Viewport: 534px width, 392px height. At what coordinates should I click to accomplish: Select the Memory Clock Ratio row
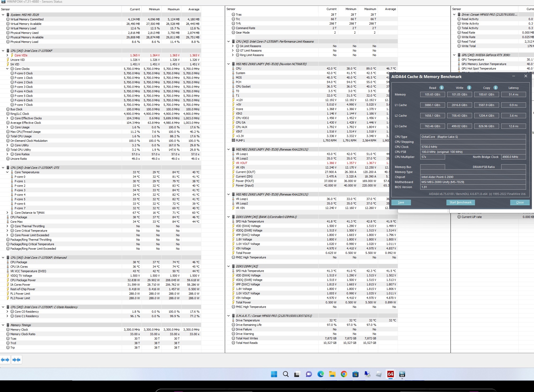pos(101,334)
